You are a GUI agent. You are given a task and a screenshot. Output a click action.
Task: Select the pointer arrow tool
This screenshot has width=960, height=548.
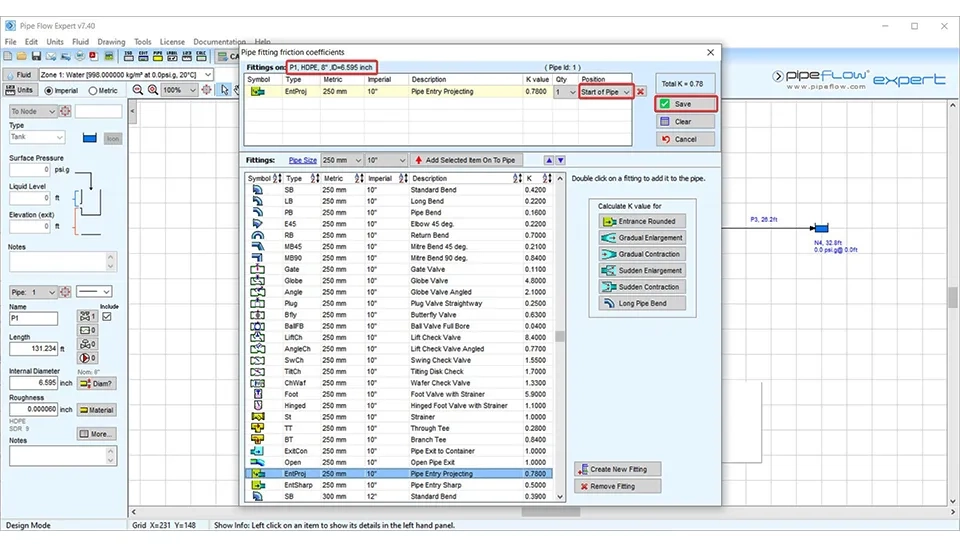pyautogui.click(x=224, y=90)
